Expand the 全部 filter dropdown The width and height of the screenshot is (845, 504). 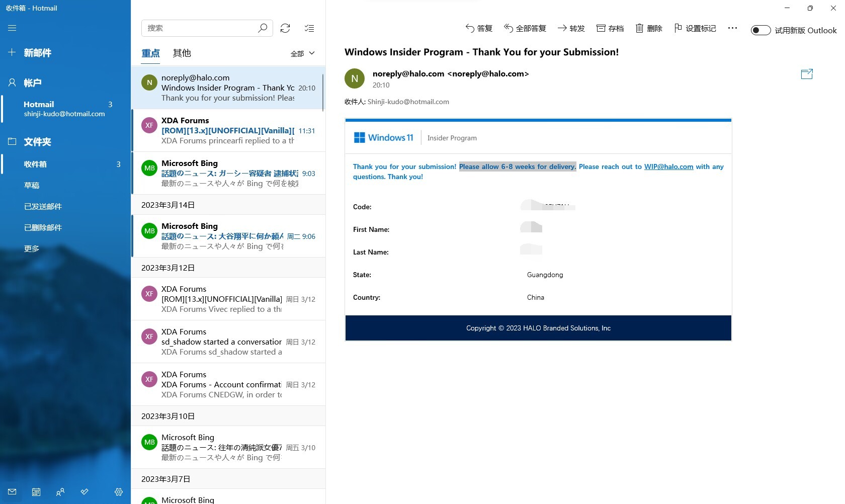302,53
